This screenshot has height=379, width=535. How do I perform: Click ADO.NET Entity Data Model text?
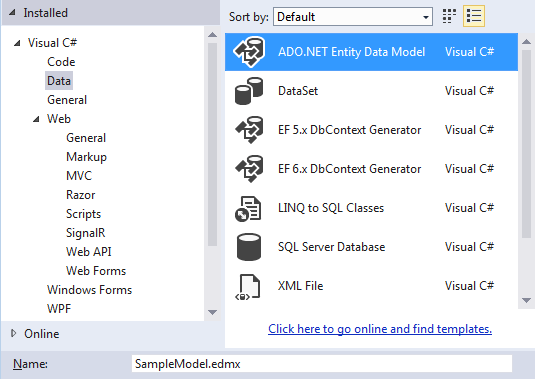pyautogui.click(x=351, y=52)
